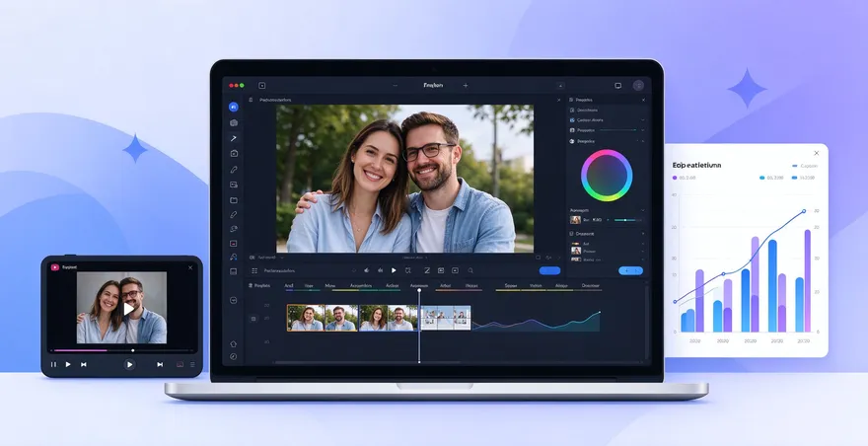Click the large play overlay on the small player video
This screenshot has height=446, width=868.
click(128, 309)
